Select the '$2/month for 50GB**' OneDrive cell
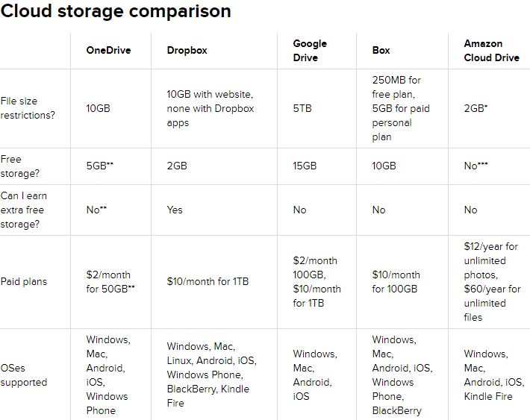The height and width of the screenshot is (420, 530). click(x=110, y=281)
